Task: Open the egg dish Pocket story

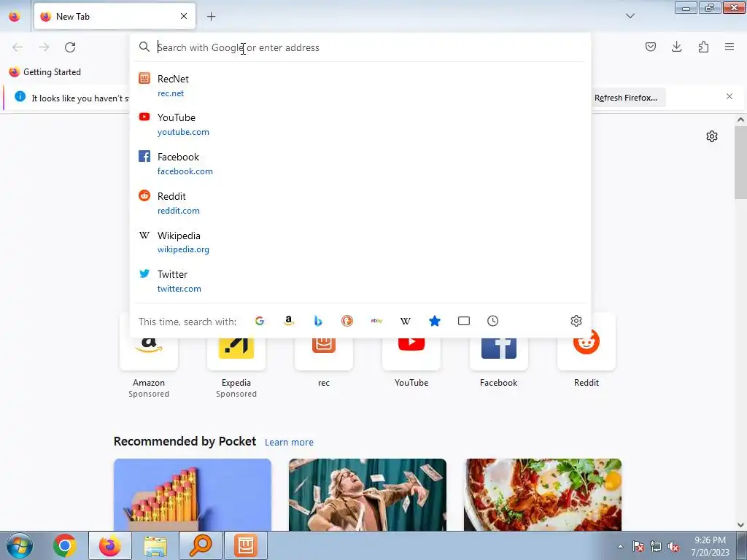Action: click(x=543, y=495)
